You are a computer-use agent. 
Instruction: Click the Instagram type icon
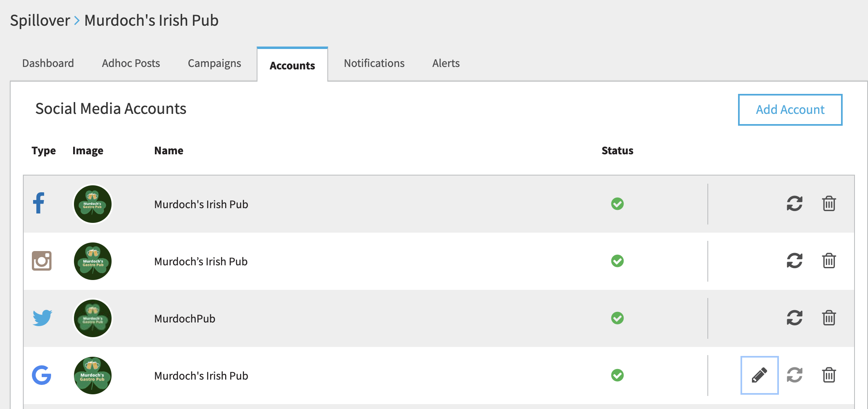[x=42, y=261]
